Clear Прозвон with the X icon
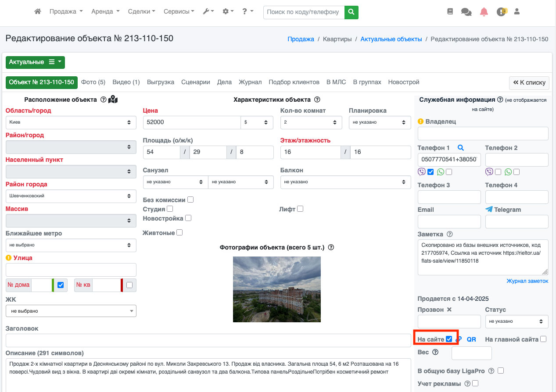 pyautogui.click(x=449, y=310)
